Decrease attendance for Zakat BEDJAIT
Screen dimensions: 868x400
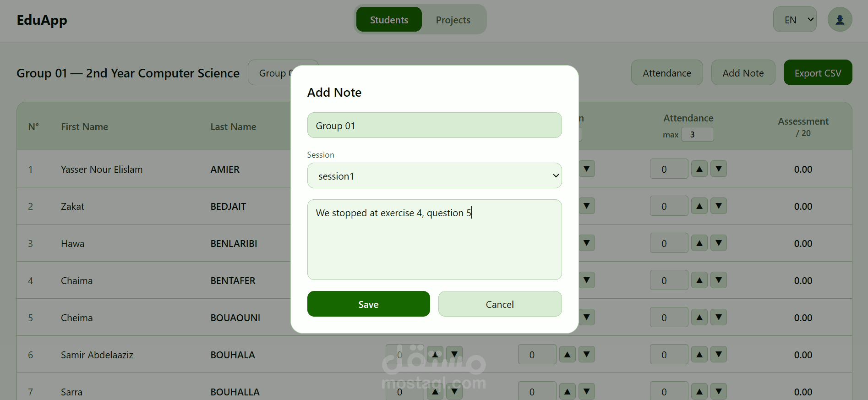tap(719, 206)
